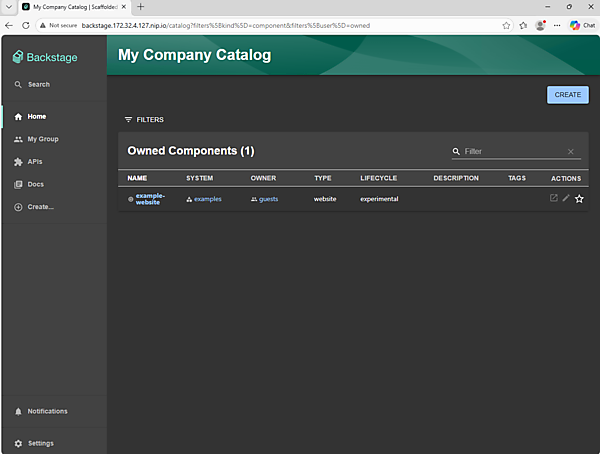The image size is (600, 454).
Task: Click the view external link icon in Actions
Action: [554, 199]
